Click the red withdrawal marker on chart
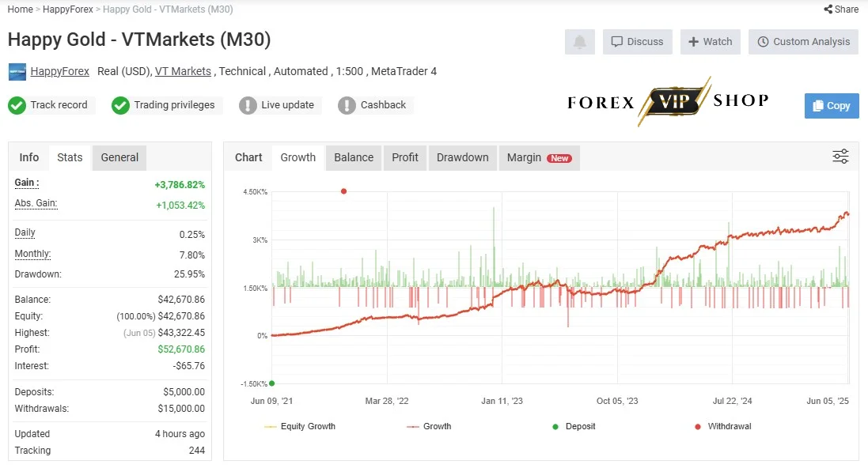Image resolution: width=868 pixels, height=468 pixels. pyautogui.click(x=343, y=191)
